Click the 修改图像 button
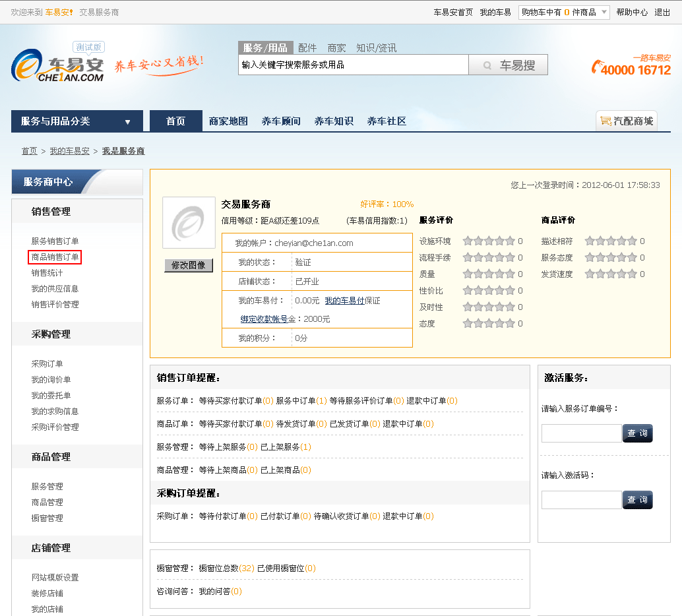 (189, 265)
